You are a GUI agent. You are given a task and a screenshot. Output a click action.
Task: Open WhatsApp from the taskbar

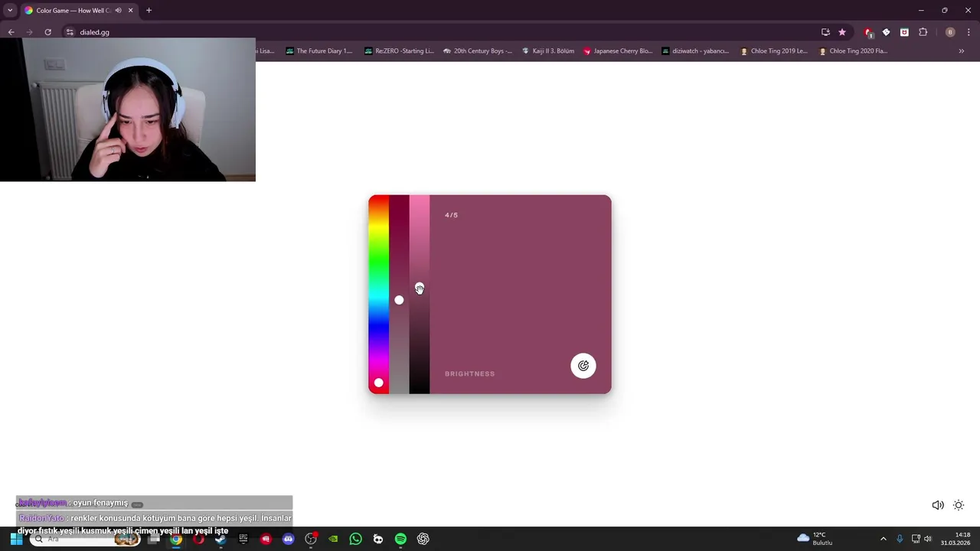point(355,539)
